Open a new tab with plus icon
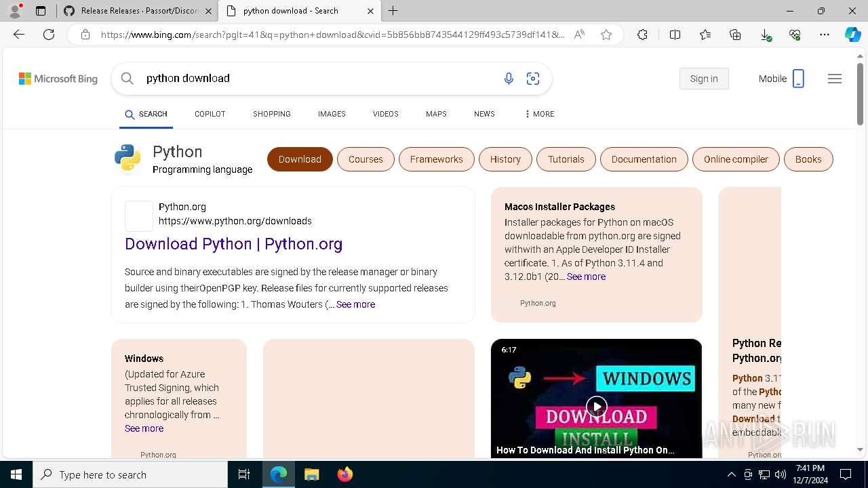 point(393,11)
